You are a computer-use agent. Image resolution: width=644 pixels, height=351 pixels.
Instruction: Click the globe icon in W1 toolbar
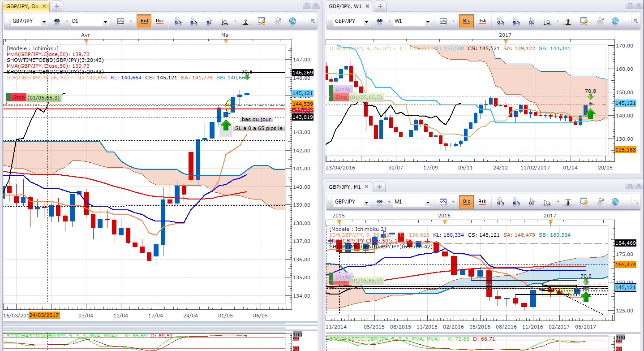point(615,21)
